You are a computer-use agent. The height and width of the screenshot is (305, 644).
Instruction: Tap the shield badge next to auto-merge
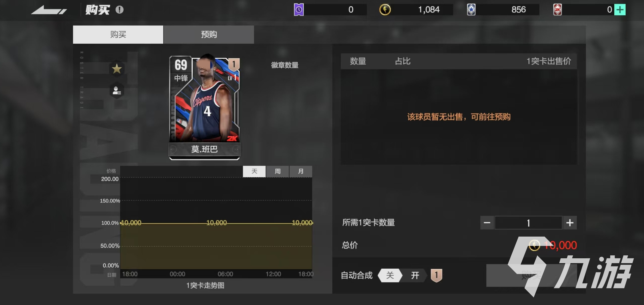coord(436,275)
